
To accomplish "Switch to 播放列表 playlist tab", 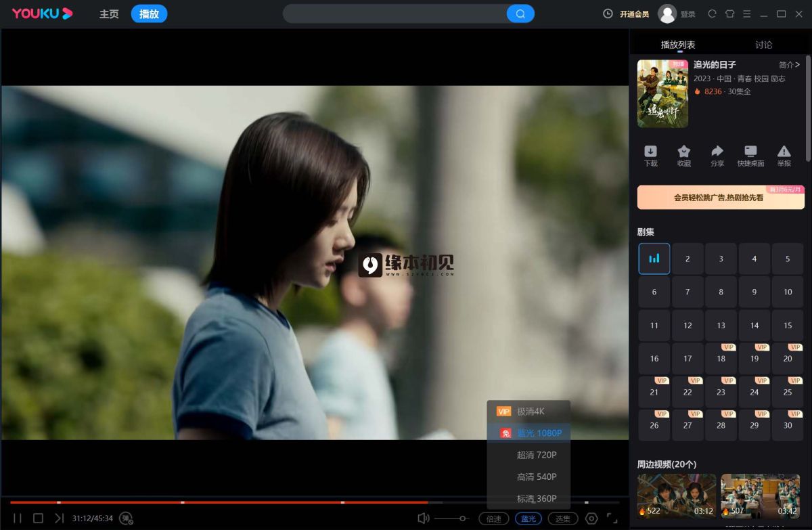I will click(x=678, y=45).
